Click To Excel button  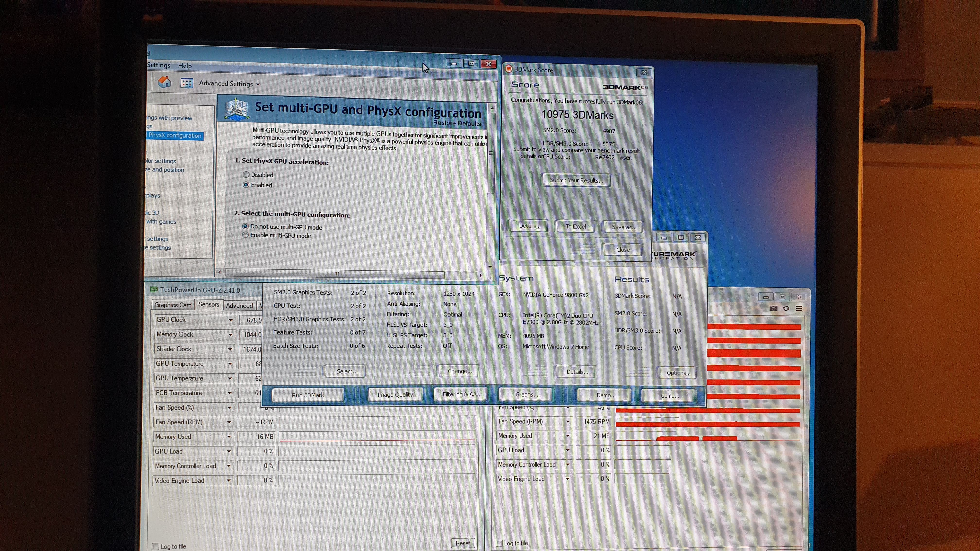click(576, 226)
